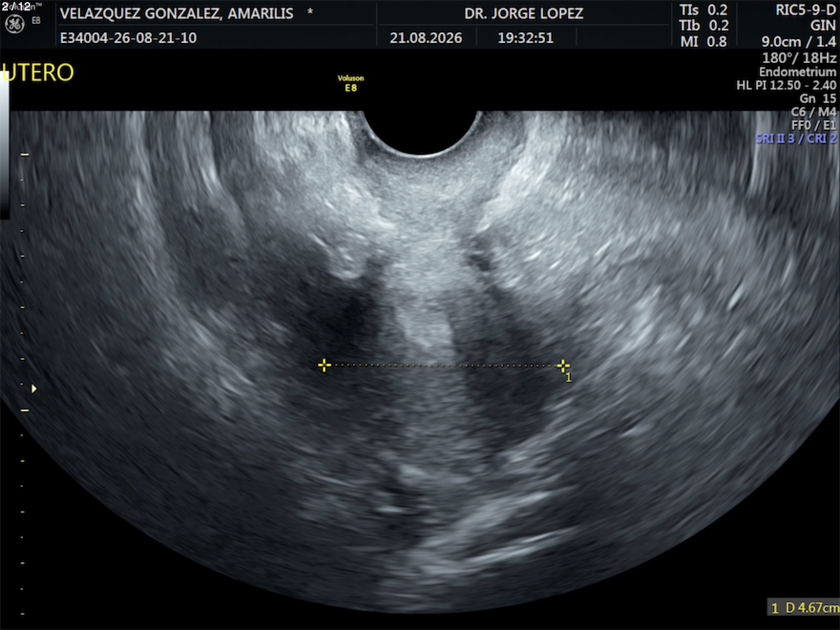840x630 pixels.
Task: Click the MI 0.8 indicator
Action: [x=703, y=42]
